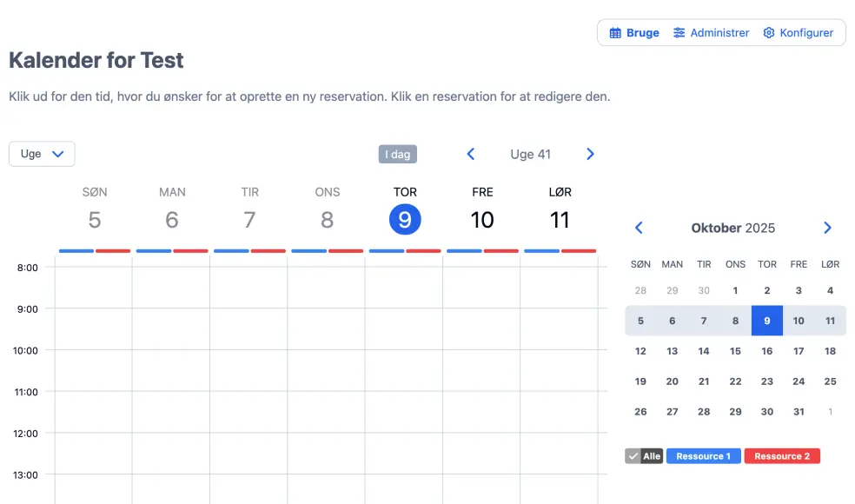This screenshot has width=855, height=504.
Task: Jump to today with I dag button
Action: 398,155
